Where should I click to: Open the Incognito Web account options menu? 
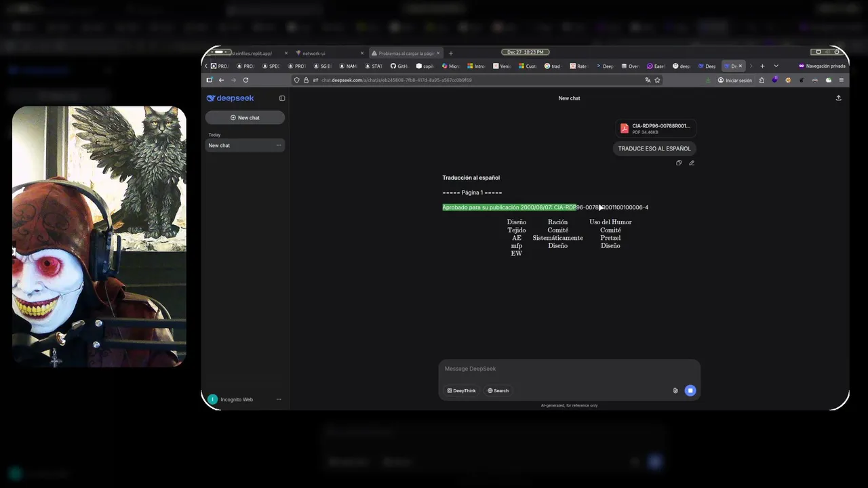coord(278,399)
